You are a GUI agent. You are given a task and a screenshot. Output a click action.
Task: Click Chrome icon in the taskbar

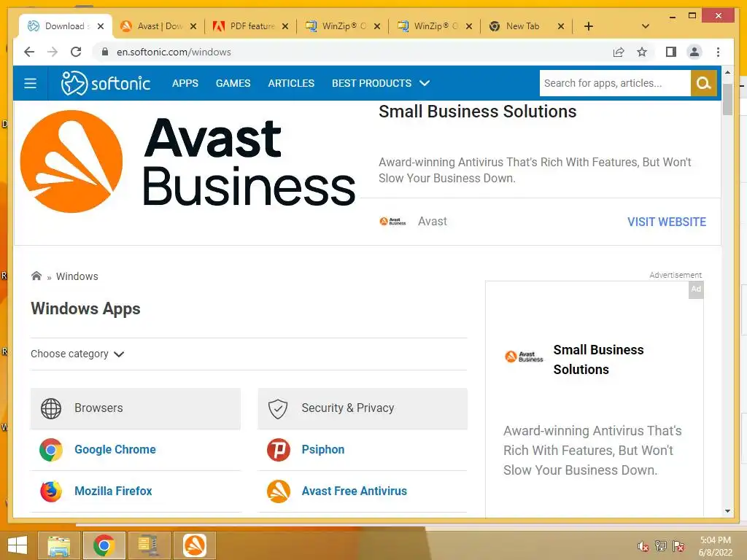(x=104, y=545)
